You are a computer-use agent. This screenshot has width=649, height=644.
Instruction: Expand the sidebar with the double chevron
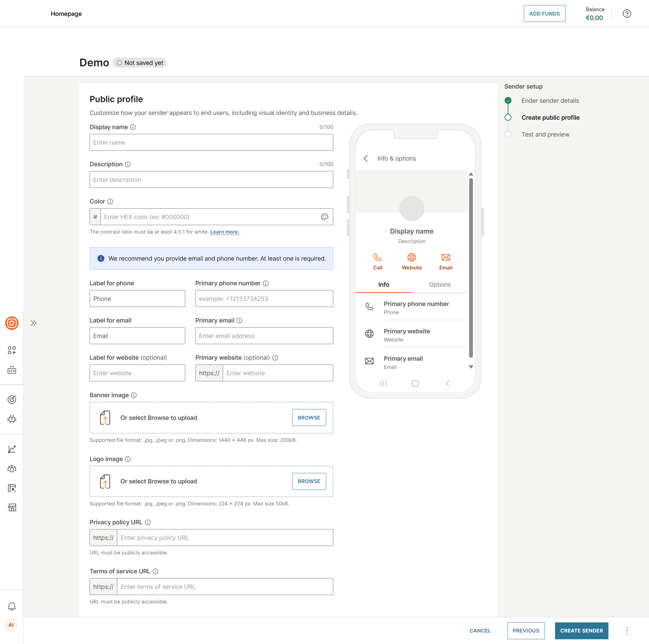33,323
